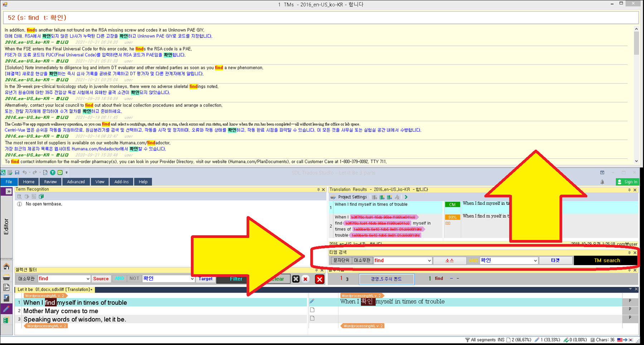The width and height of the screenshot is (644, 345).
Task: Click the print preview magnifier icon
Action: click(45, 172)
